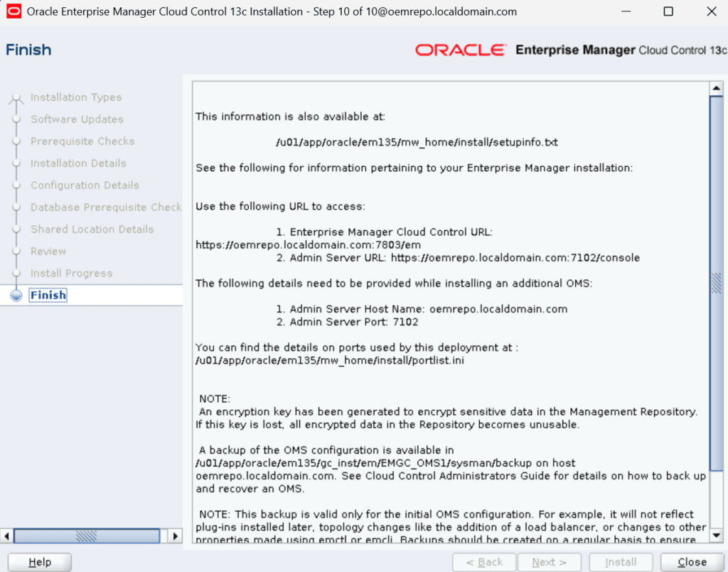Click the Close button at bottom
The height and width of the screenshot is (572, 728).
point(692,562)
